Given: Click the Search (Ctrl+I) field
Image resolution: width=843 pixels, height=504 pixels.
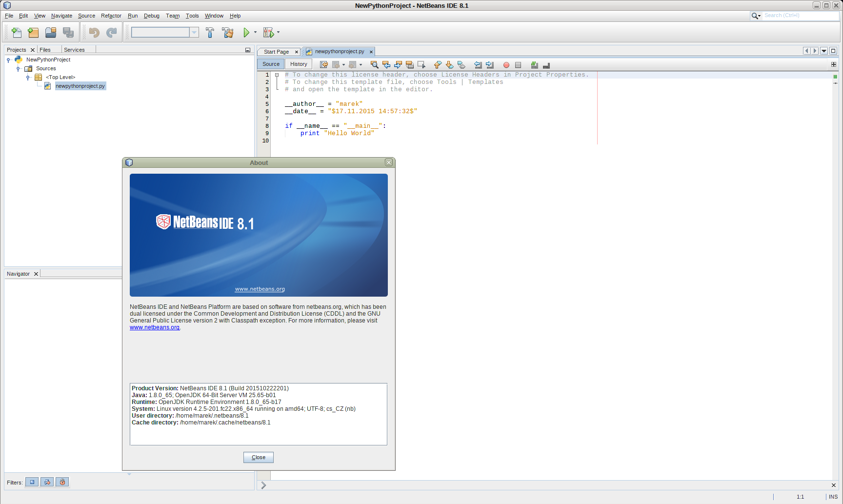Looking at the screenshot, I should (800, 16).
